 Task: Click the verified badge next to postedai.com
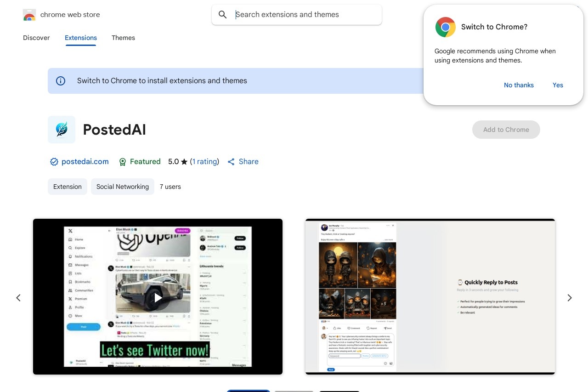coord(54,162)
